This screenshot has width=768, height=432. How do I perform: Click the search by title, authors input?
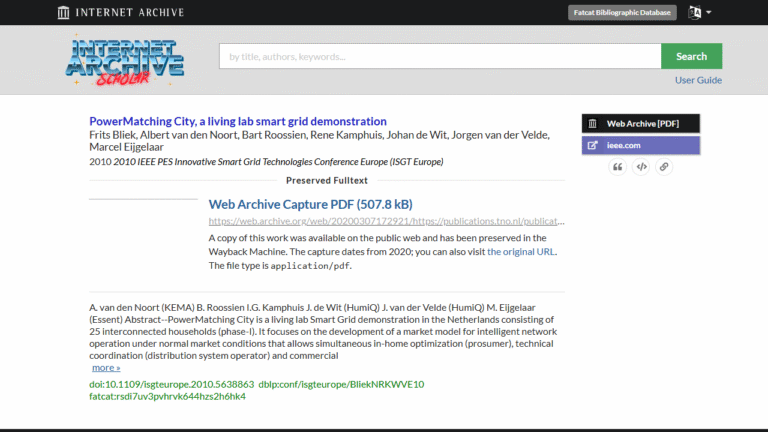click(440, 57)
